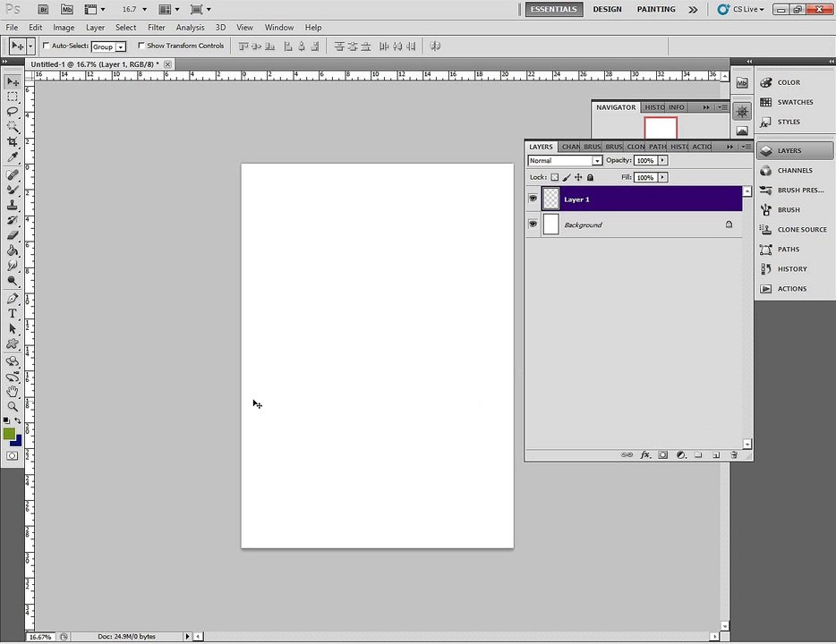Click the blue background color swatch
Viewport: 836px width, 644px height.
(18, 442)
